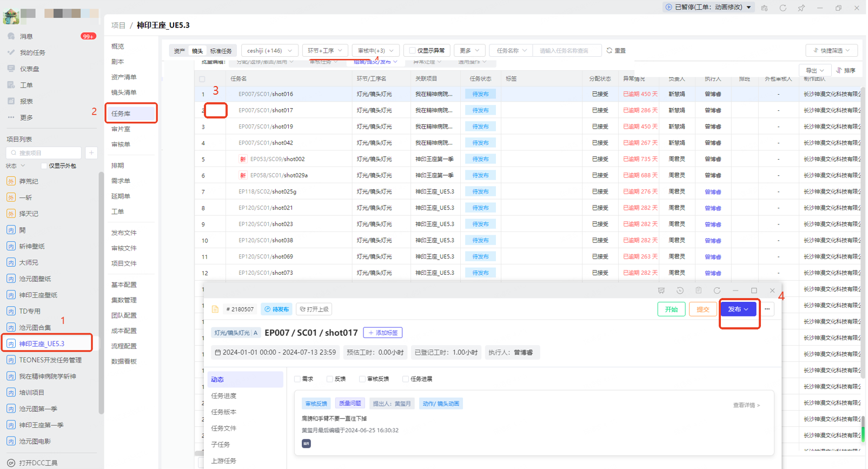868x469 pixels.
Task: Click the 仪表盘 dashboard icon
Action: click(x=11, y=69)
